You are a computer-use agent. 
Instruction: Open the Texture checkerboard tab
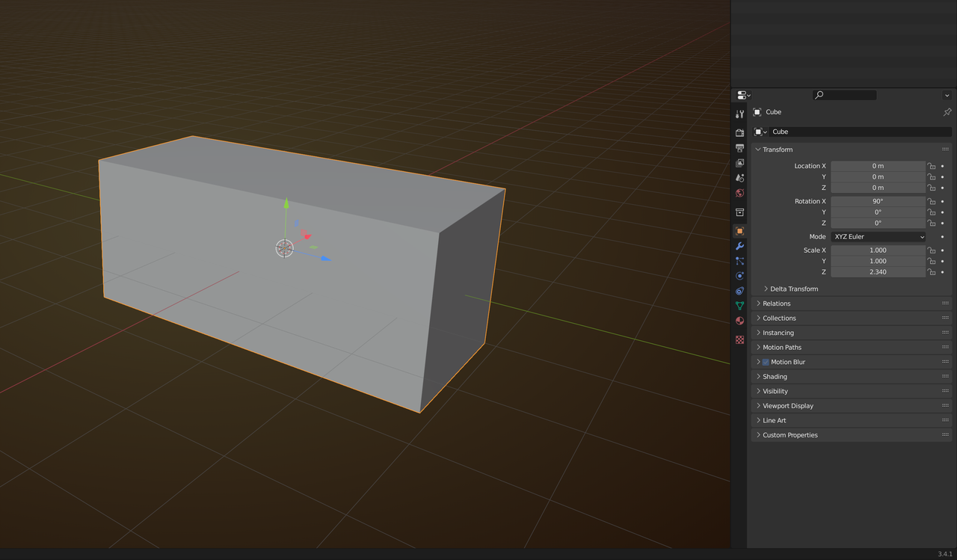pos(739,339)
